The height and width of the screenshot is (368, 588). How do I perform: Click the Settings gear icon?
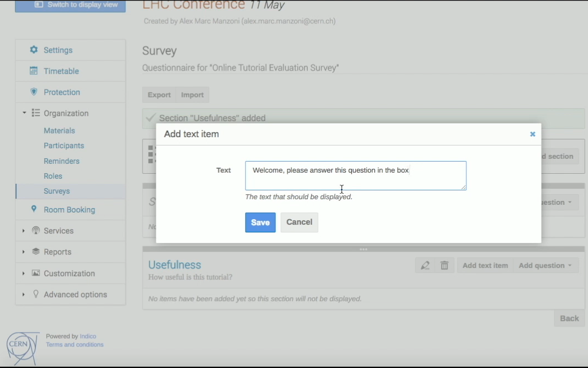(x=34, y=50)
